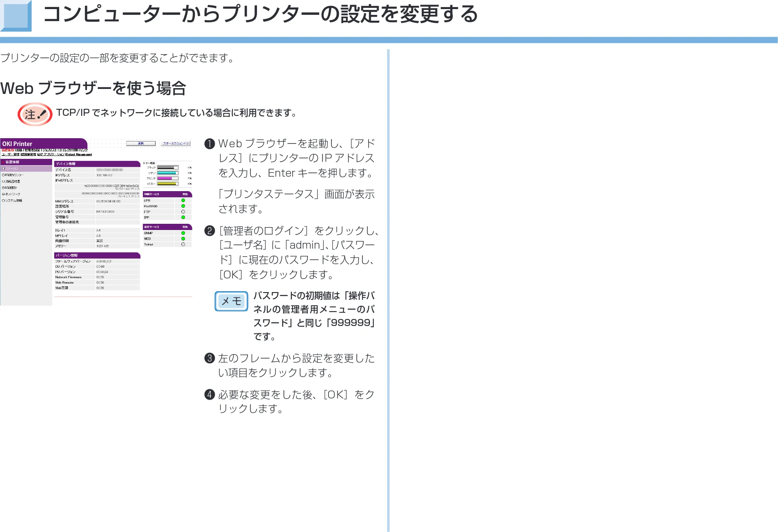Click the ブラック toner level bar
Screen dimensions: 778x532
click(168, 168)
